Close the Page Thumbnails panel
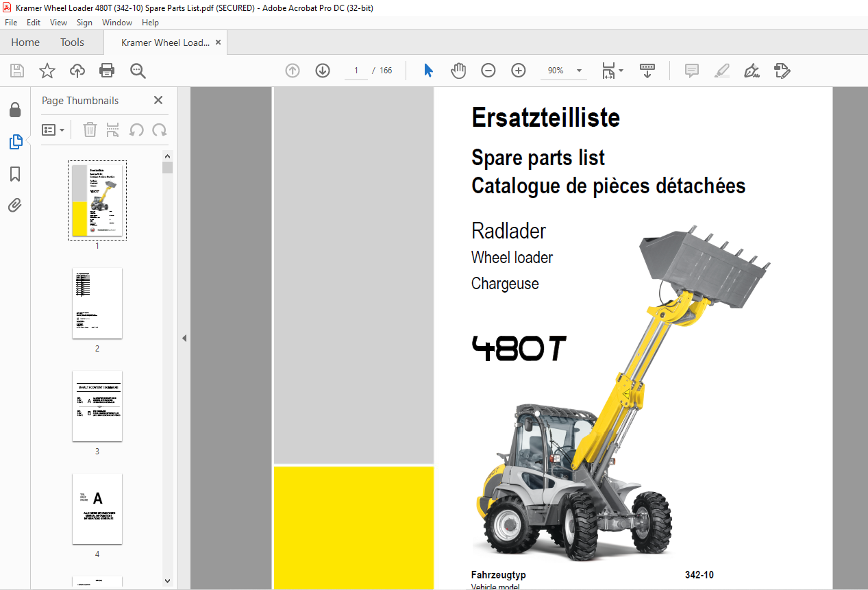Viewport: 868px width, 590px height. point(158,100)
